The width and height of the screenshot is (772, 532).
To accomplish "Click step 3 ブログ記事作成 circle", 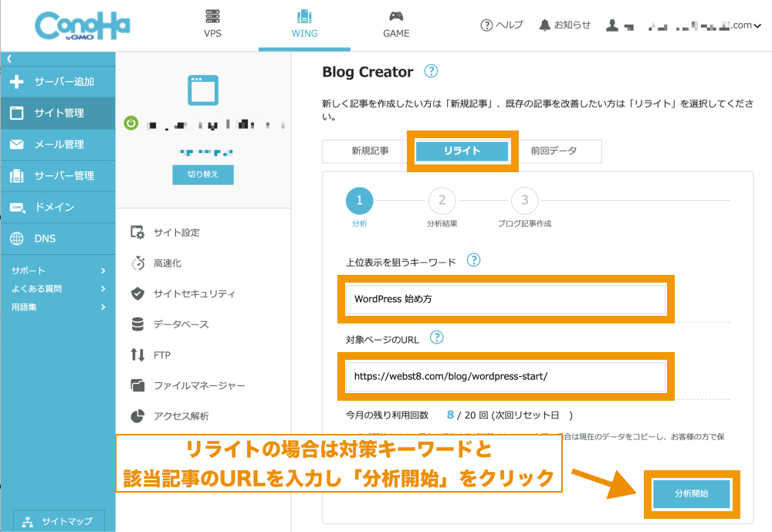I will [525, 201].
